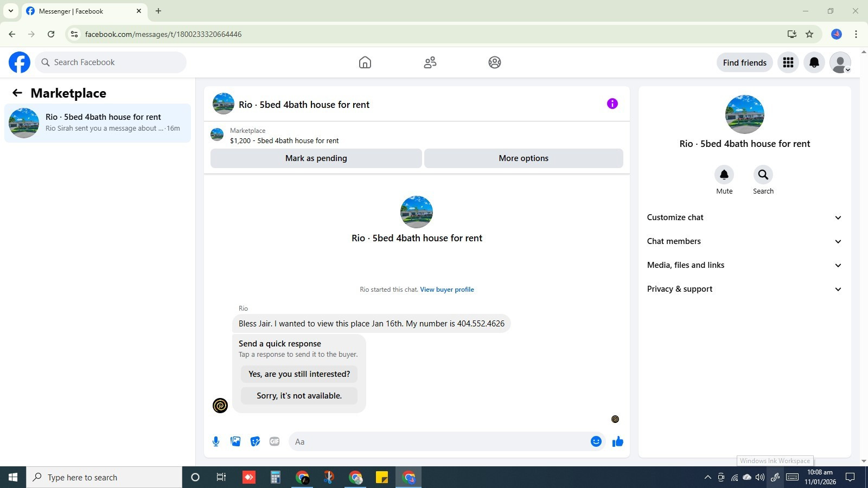
Task: Select the Rio 5bed 4bath conversation in list
Action: [98, 123]
